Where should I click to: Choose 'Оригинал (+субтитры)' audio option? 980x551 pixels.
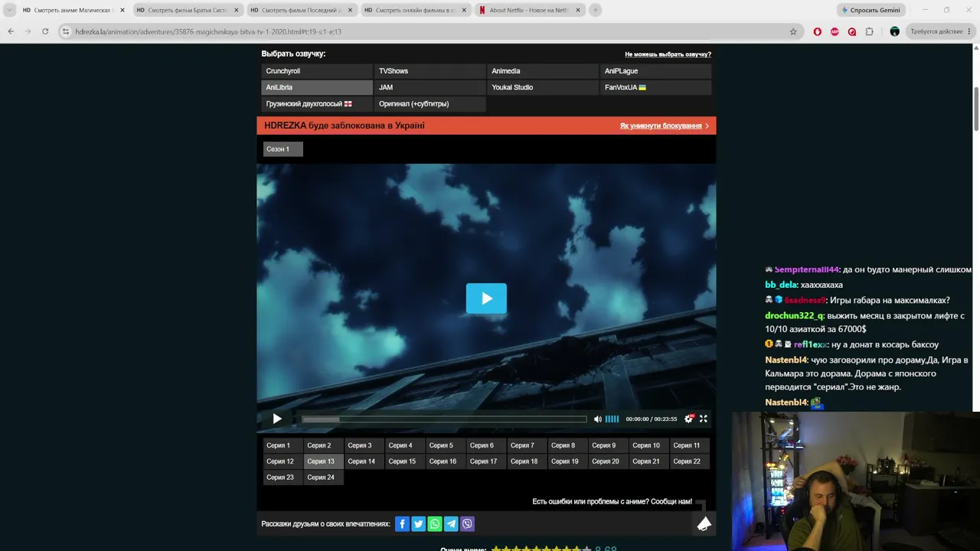430,104
